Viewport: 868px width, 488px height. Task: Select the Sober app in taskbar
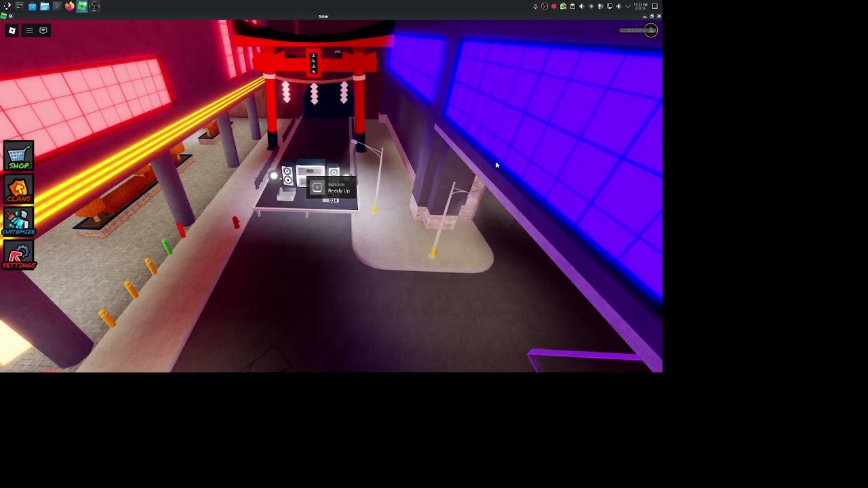[x=82, y=6]
